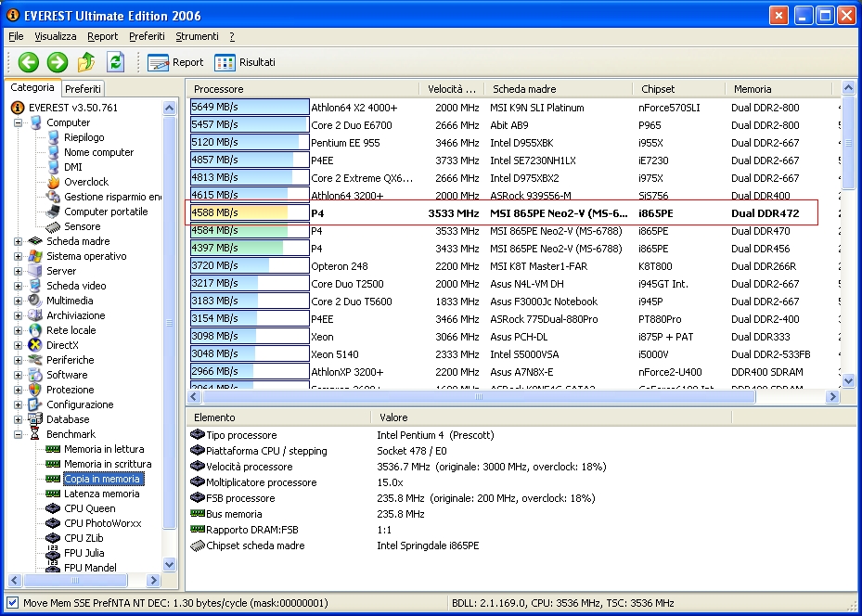Viewport: 862px width, 616px height.
Task: Collapse the Benchmark tree node
Action: (x=19, y=434)
